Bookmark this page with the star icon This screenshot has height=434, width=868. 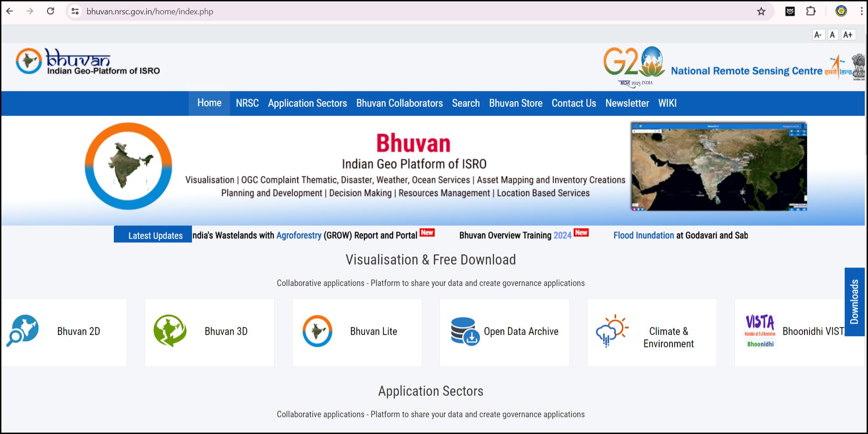click(x=761, y=11)
